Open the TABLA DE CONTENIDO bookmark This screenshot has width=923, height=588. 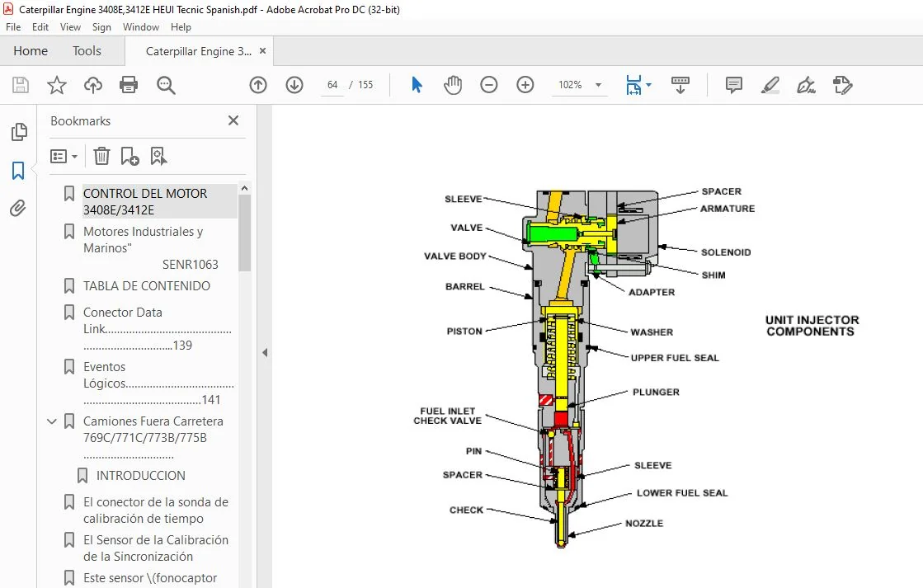point(147,286)
